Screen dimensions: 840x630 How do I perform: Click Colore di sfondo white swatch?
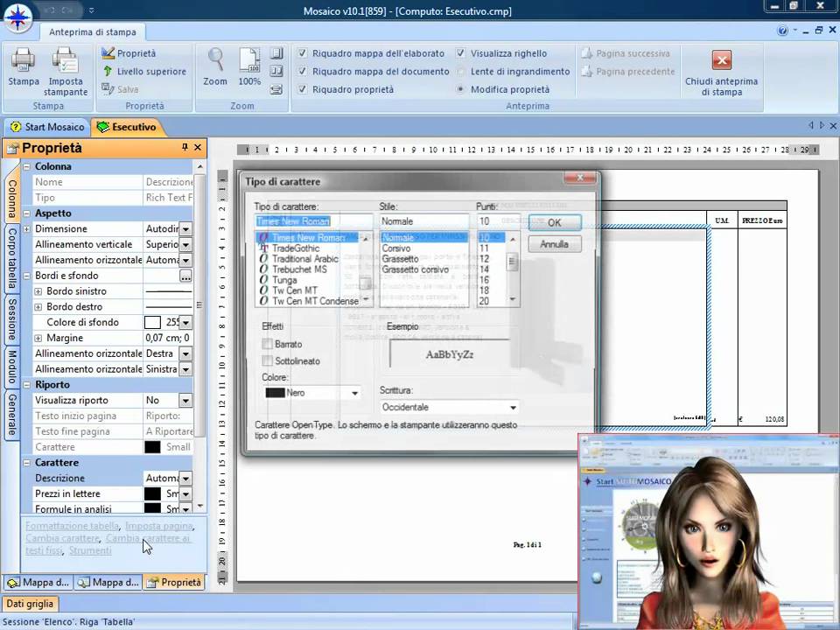point(152,323)
